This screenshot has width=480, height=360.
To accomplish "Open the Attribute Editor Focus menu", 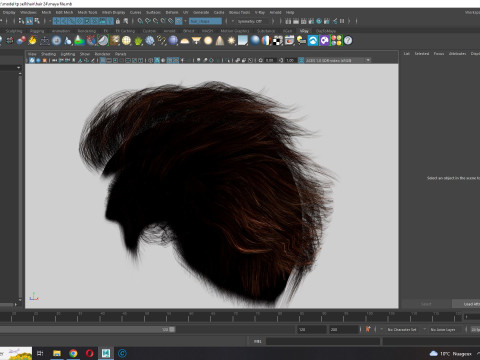I will pyautogui.click(x=439, y=53).
